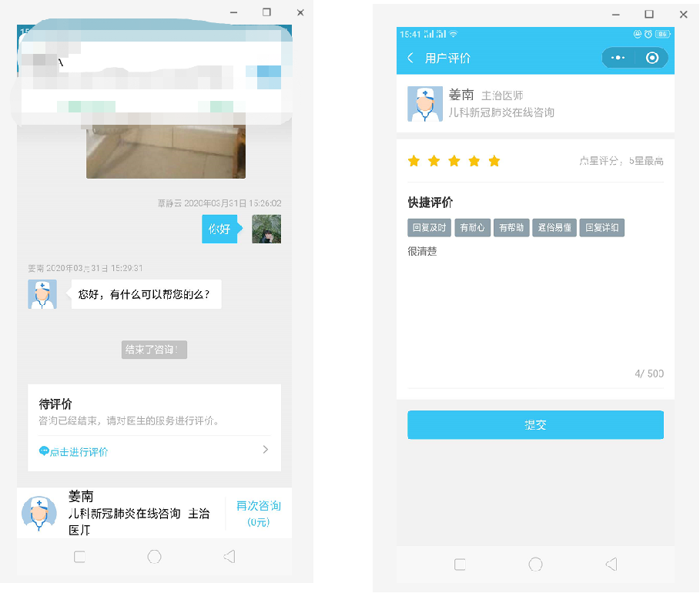Toggle the 回复及时 quick review tag
The height and width of the screenshot is (593, 700).
pos(429,228)
